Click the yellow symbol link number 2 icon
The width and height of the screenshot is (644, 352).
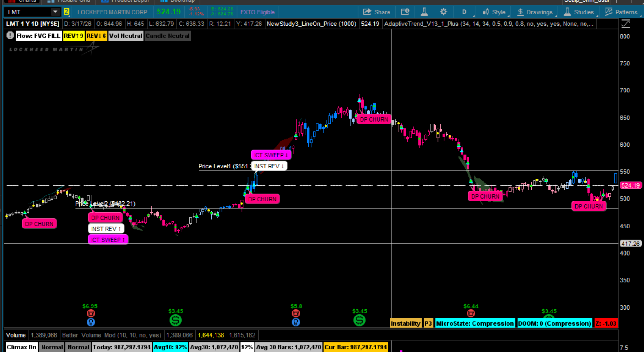coord(66,12)
